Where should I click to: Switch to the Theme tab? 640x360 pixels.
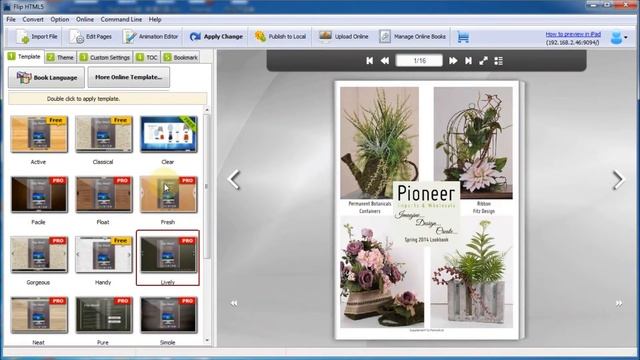coord(60,58)
